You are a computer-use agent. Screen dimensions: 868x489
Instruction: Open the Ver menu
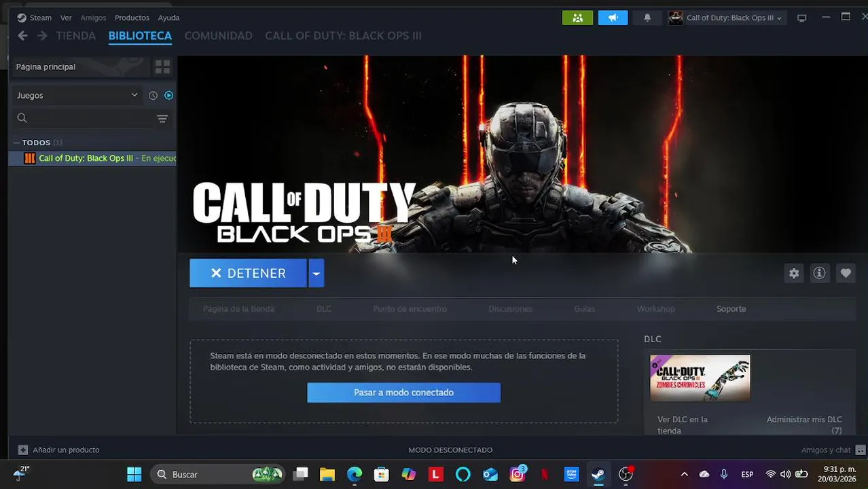66,18
